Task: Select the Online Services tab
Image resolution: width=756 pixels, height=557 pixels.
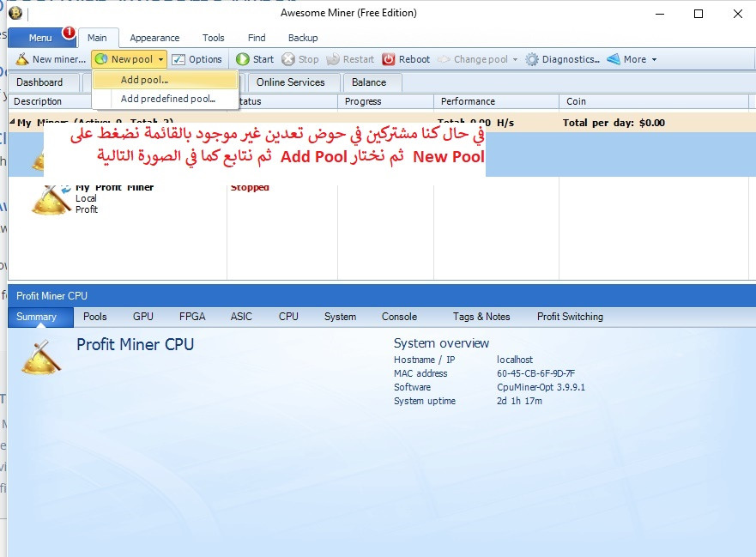Action: 294,82
